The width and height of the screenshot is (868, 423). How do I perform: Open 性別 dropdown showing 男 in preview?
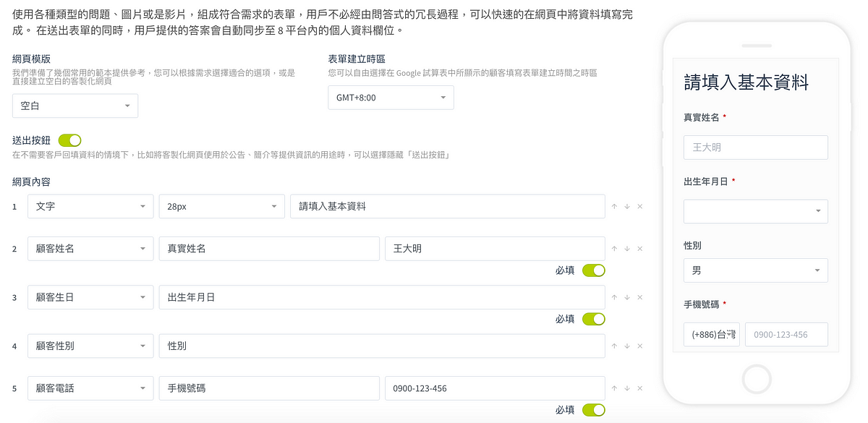point(755,270)
